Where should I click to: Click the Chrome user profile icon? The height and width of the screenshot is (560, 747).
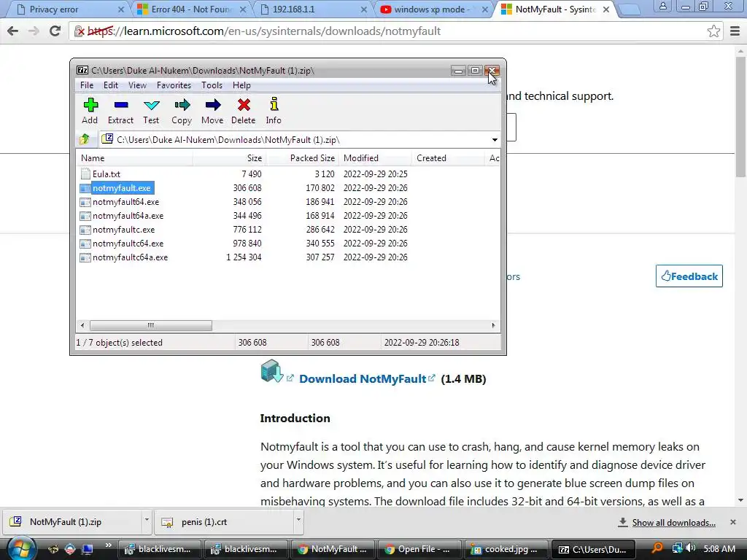pyautogui.click(x=662, y=6)
